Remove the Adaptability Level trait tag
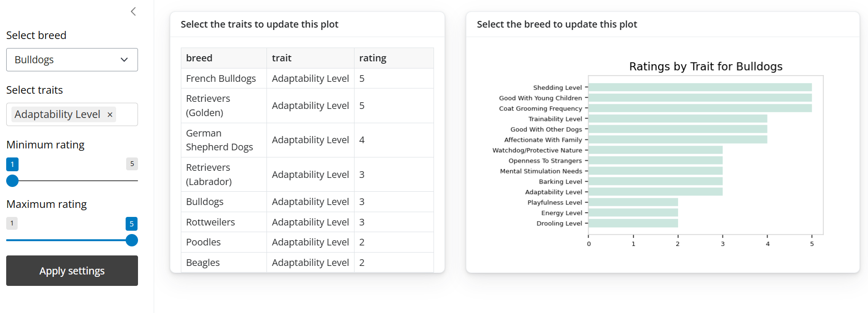This screenshot has width=868, height=313. [110, 115]
